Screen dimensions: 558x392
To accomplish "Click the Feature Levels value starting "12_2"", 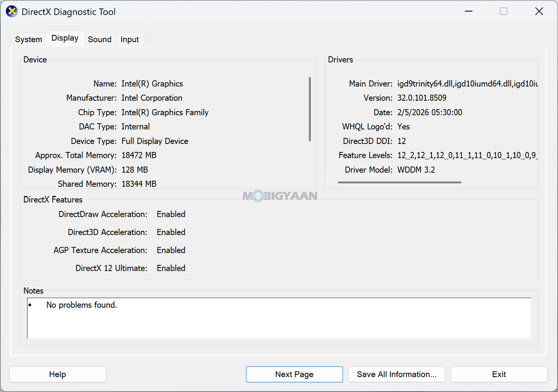I will click(x=467, y=156).
